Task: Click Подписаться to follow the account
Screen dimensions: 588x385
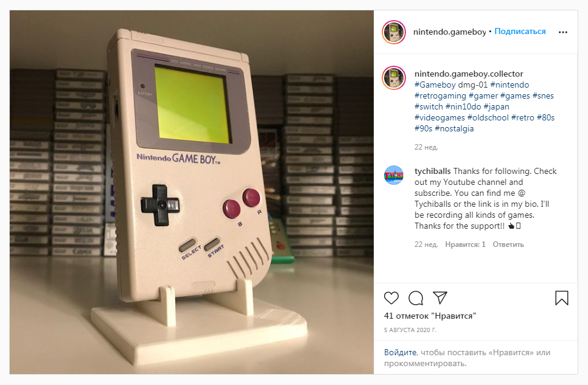Action: click(x=520, y=32)
